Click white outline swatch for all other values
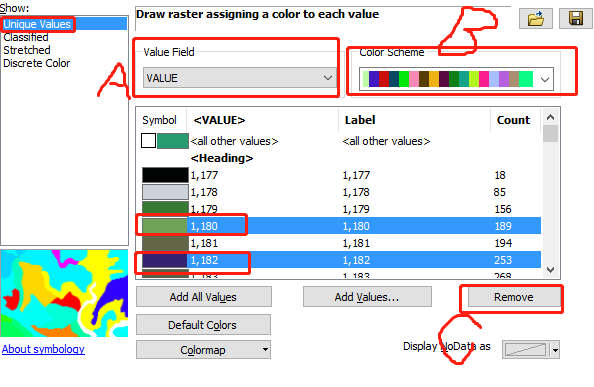The height and width of the screenshot is (387, 594). coord(148,140)
